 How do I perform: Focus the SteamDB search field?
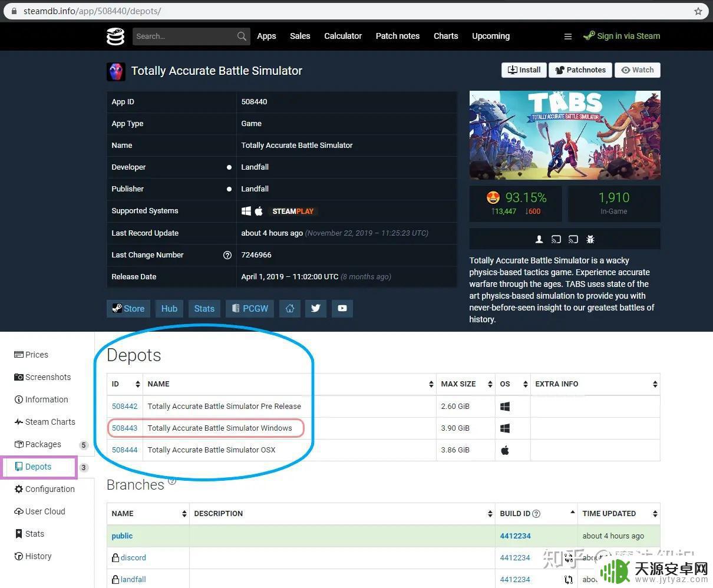[184, 36]
